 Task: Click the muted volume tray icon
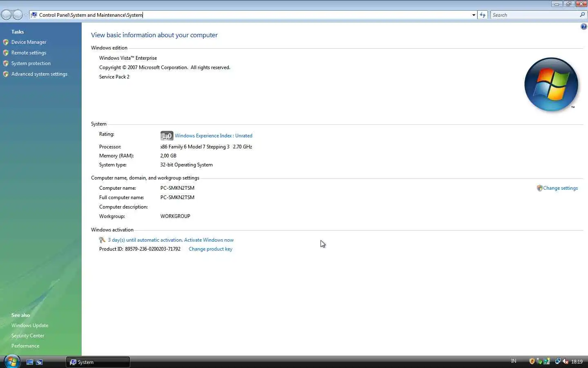(566, 361)
